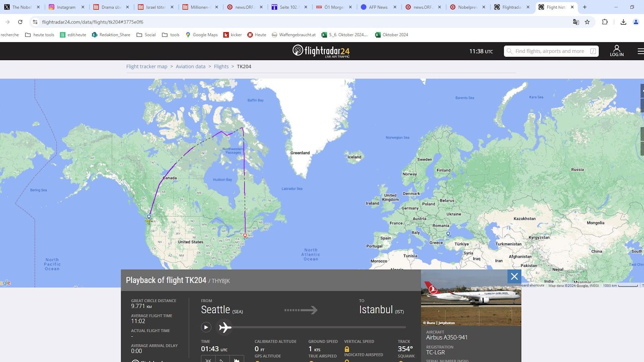Reload the page with the browser refresh button

(x=20, y=22)
